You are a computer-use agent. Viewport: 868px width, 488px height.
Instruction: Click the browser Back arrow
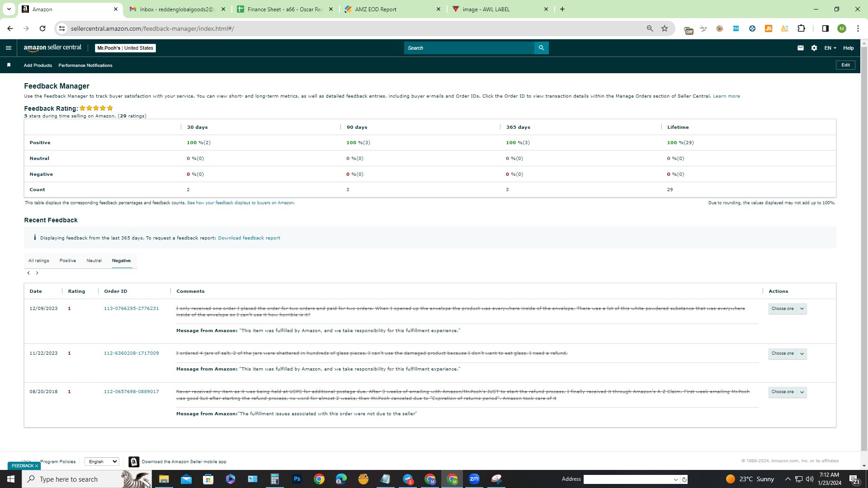(x=10, y=28)
